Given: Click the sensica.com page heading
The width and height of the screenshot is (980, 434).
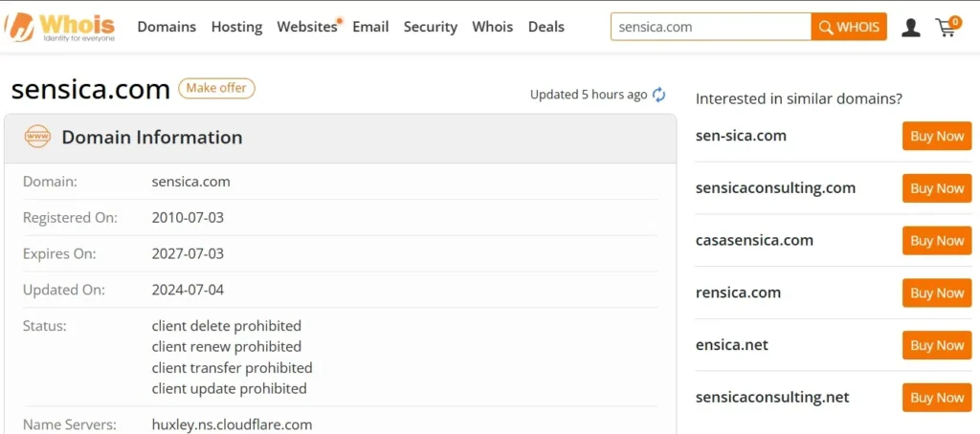Looking at the screenshot, I should click(91, 89).
